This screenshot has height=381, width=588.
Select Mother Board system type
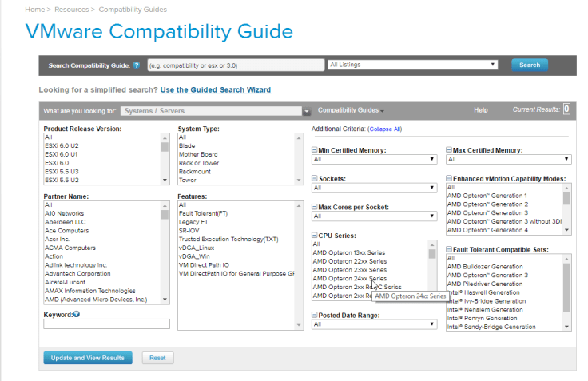pyautogui.click(x=198, y=154)
